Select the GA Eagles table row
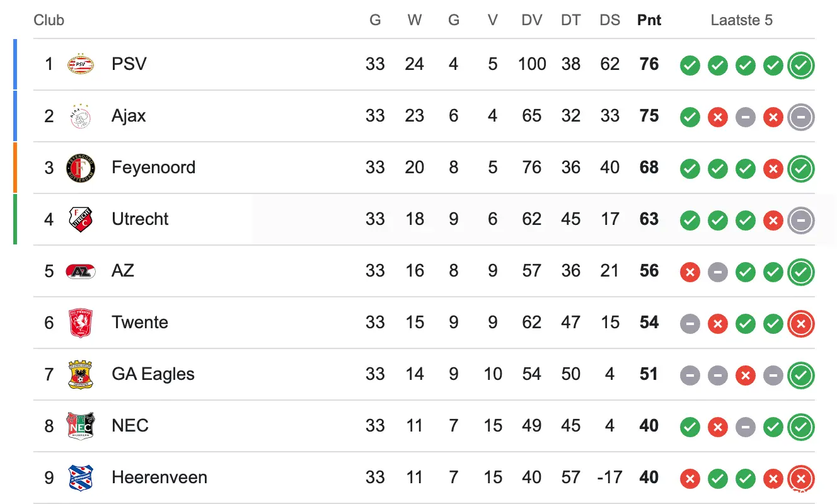Image resolution: width=837 pixels, height=504 pixels. (x=424, y=374)
